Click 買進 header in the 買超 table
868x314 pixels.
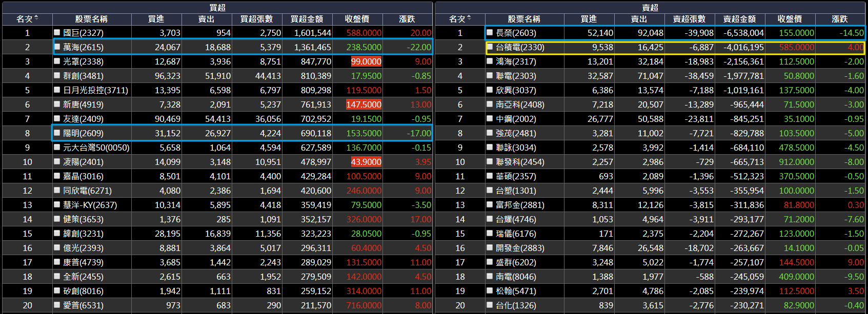tap(156, 19)
